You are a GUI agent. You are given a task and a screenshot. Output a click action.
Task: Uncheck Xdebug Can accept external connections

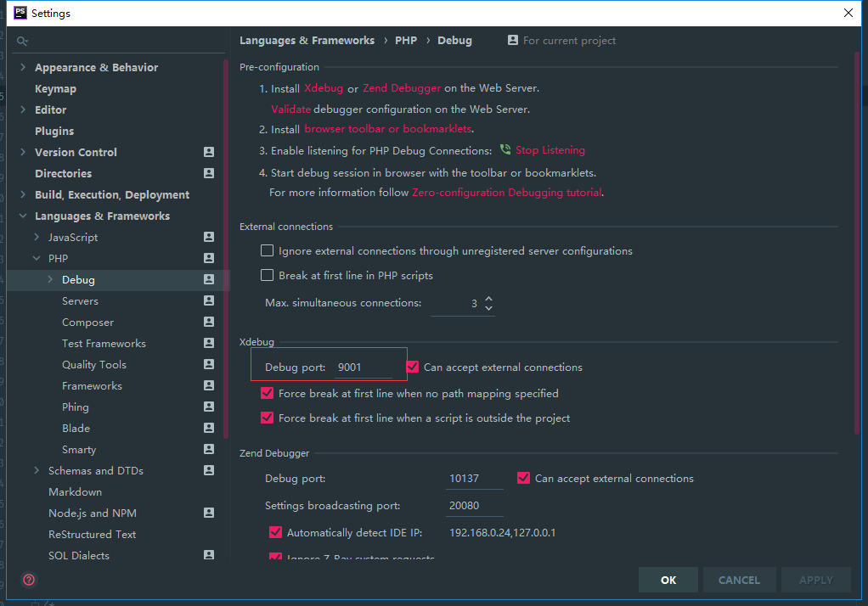[413, 367]
